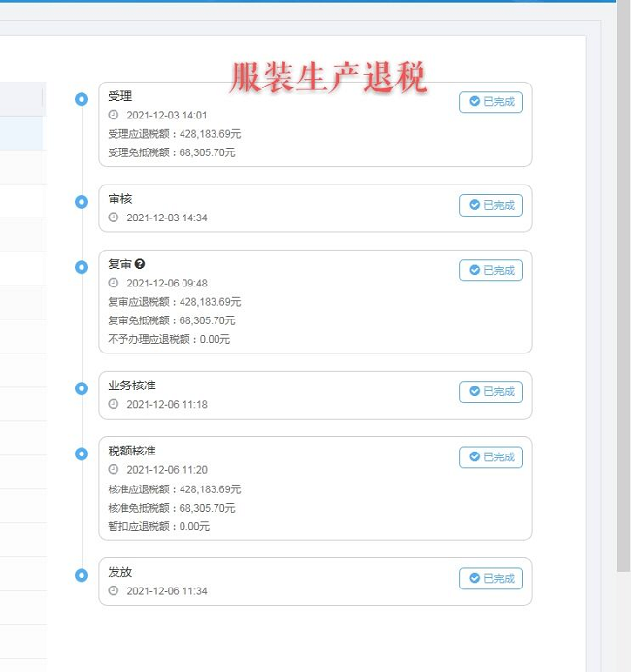Click 复审免抵税额：68,305.70元 text
631x672 pixels.
[172, 320]
